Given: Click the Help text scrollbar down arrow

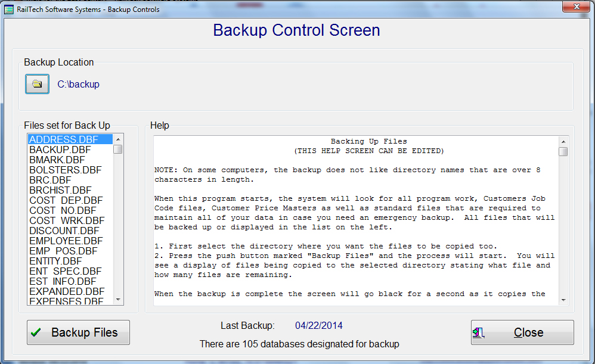Looking at the screenshot, I should [x=563, y=300].
